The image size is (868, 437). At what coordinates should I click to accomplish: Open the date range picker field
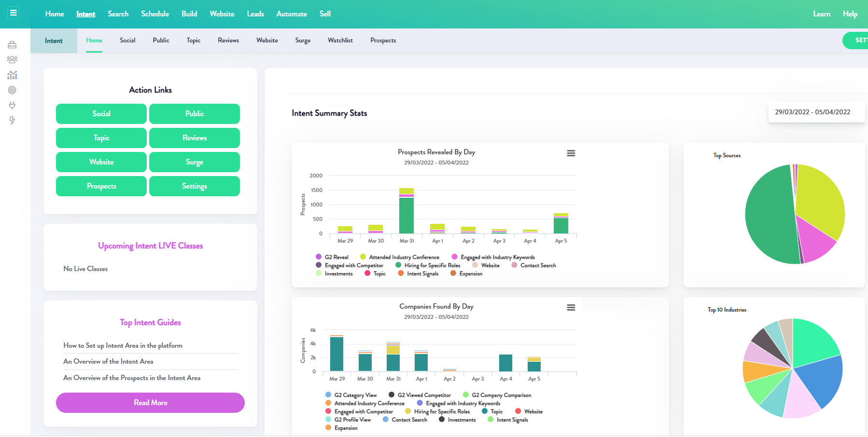(816, 112)
